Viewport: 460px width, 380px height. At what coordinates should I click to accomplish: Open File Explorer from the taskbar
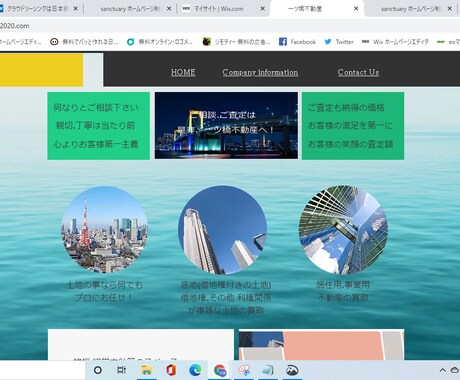pos(146,370)
